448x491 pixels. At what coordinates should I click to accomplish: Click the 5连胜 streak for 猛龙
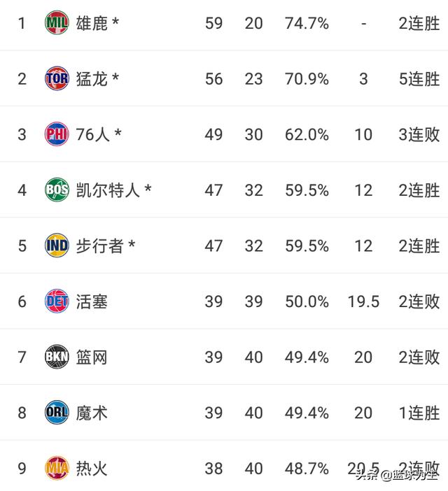tap(419, 79)
